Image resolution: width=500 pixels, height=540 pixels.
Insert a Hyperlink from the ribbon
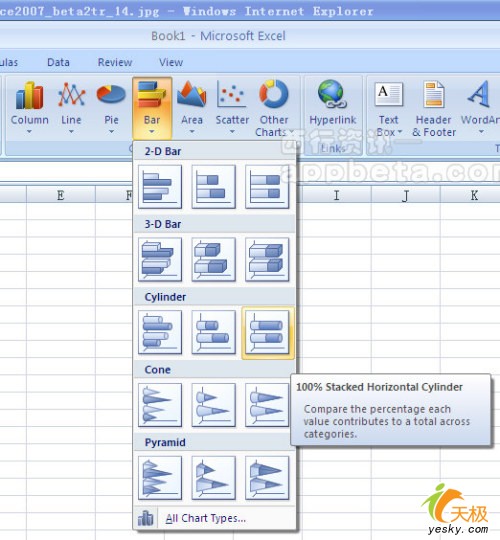tap(332, 103)
